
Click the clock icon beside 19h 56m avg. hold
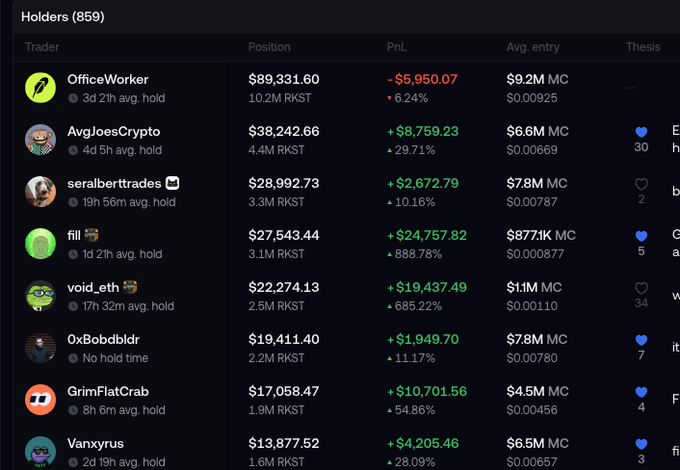(x=73, y=202)
